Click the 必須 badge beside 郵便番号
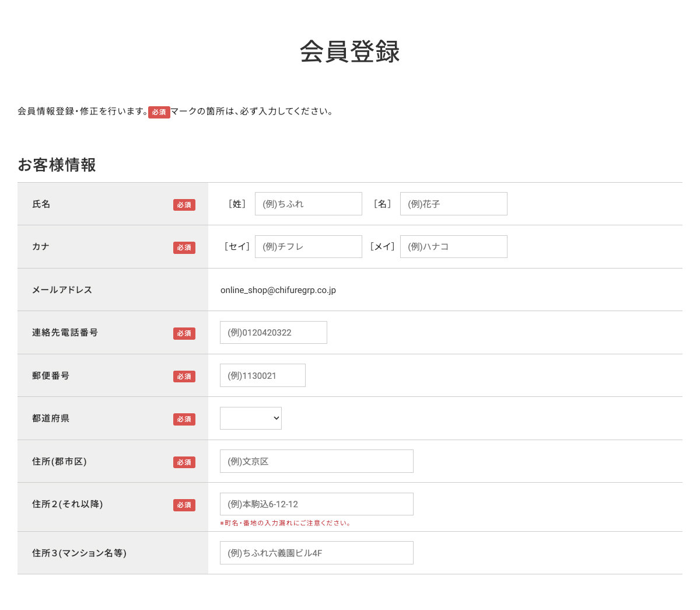 pyautogui.click(x=184, y=377)
